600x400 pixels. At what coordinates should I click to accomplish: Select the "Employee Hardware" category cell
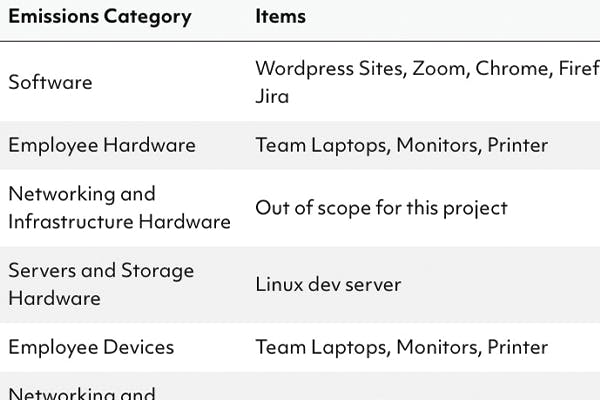[102, 145]
